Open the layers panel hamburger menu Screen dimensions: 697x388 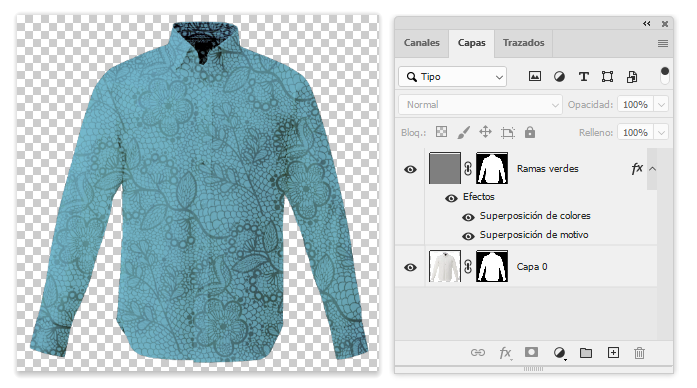pos(663,43)
